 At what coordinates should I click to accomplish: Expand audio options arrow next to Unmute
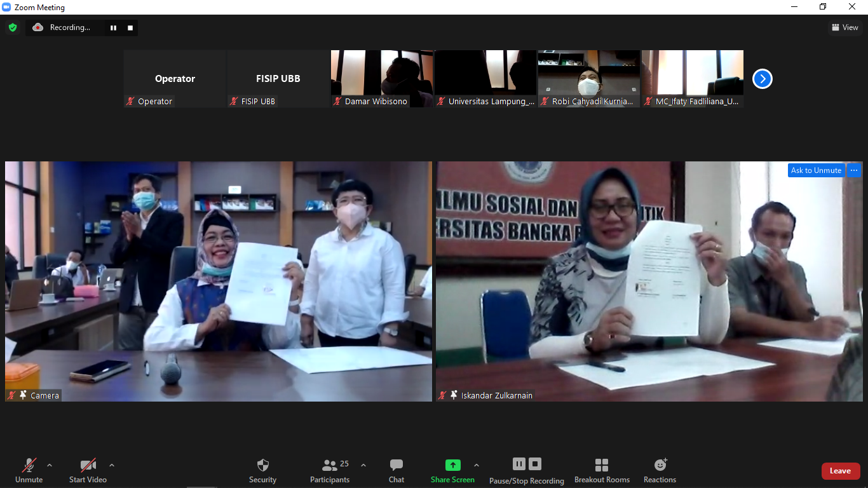point(50,465)
